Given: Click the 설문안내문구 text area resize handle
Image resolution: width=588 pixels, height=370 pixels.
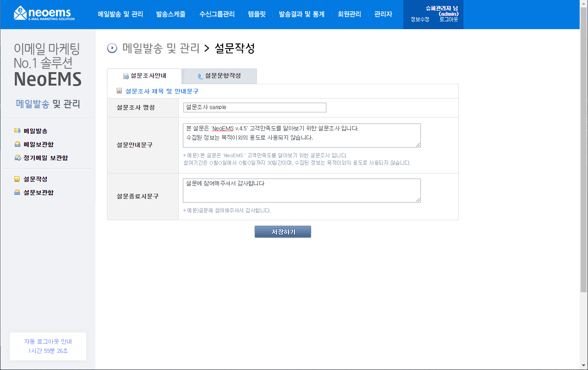Looking at the screenshot, I should (418, 145).
